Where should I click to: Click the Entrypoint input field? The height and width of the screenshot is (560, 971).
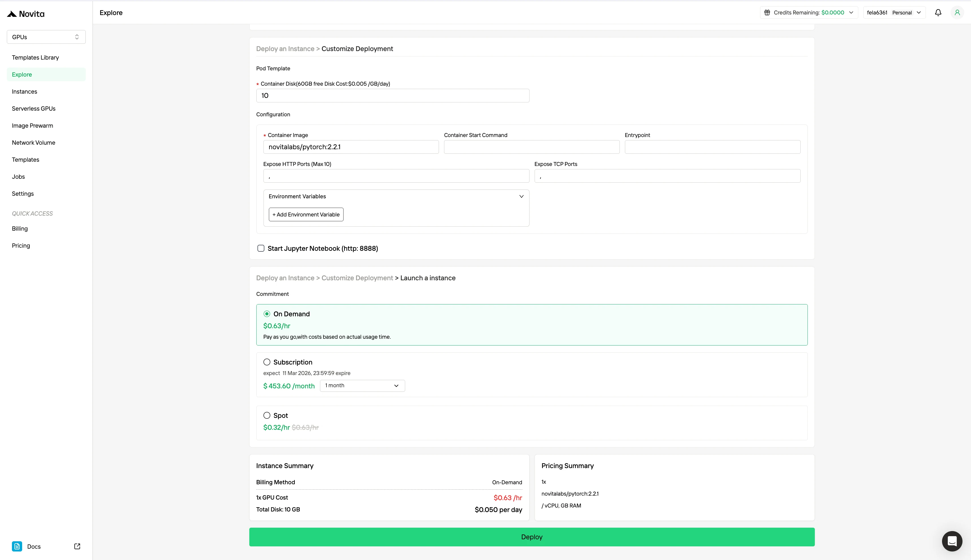712,147
